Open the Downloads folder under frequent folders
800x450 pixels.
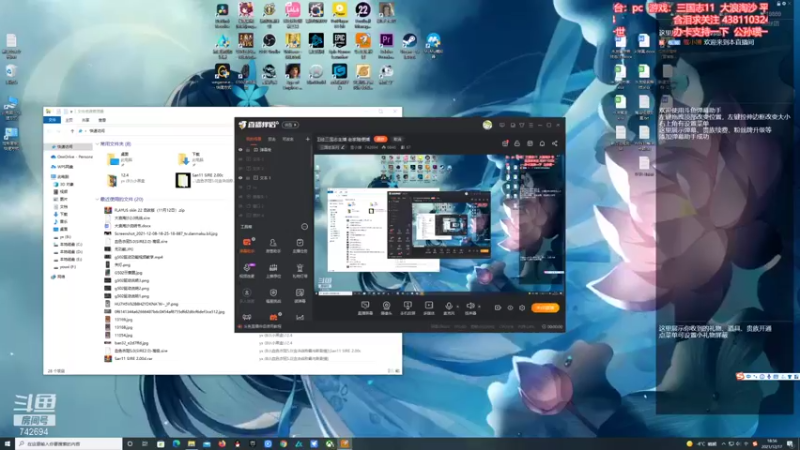(x=191, y=157)
